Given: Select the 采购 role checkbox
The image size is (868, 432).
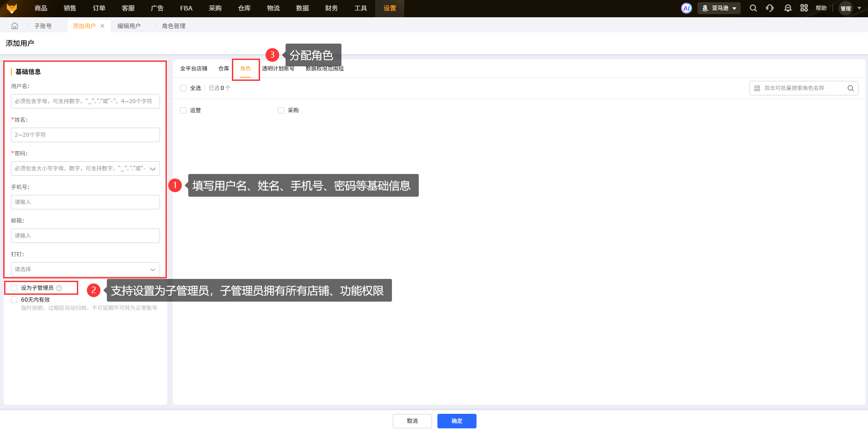Looking at the screenshot, I should click(x=281, y=110).
